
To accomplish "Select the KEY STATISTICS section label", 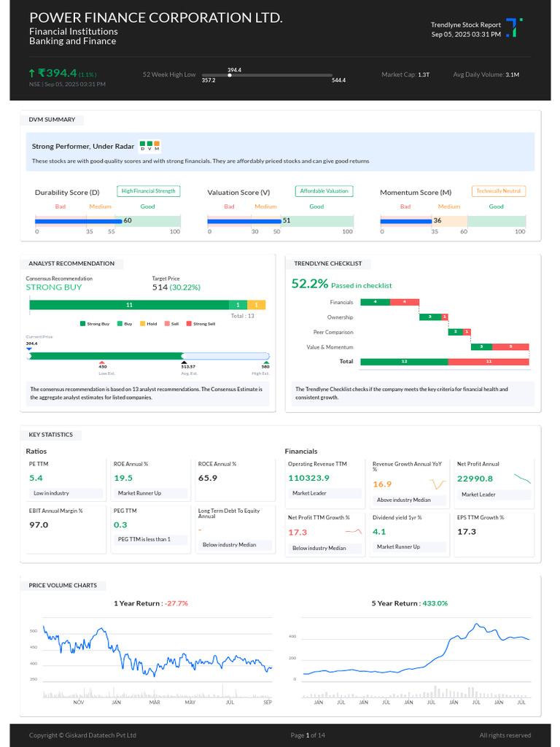I will pos(51,435).
